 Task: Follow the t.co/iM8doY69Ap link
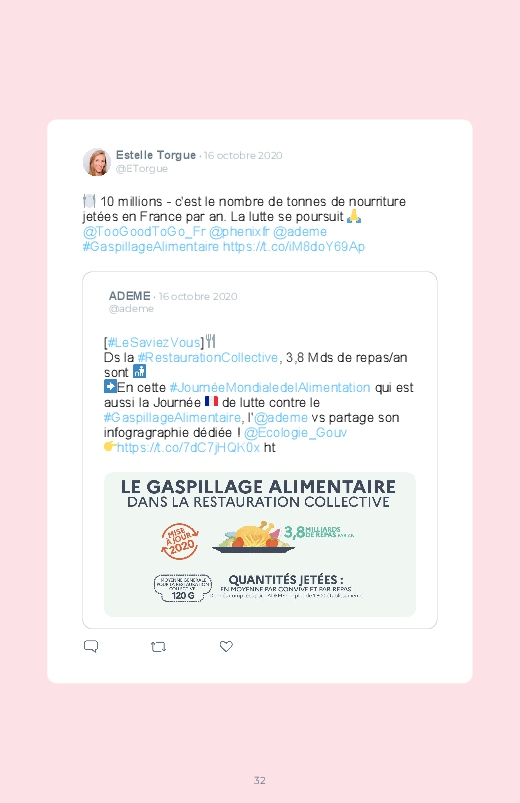pyautogui.click(x=294, y=247)
